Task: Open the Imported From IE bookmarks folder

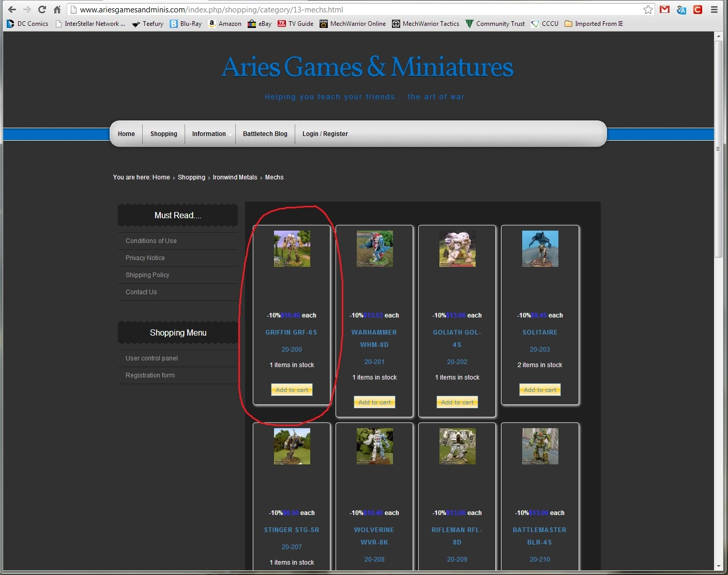Action: (x=594, y=23)
